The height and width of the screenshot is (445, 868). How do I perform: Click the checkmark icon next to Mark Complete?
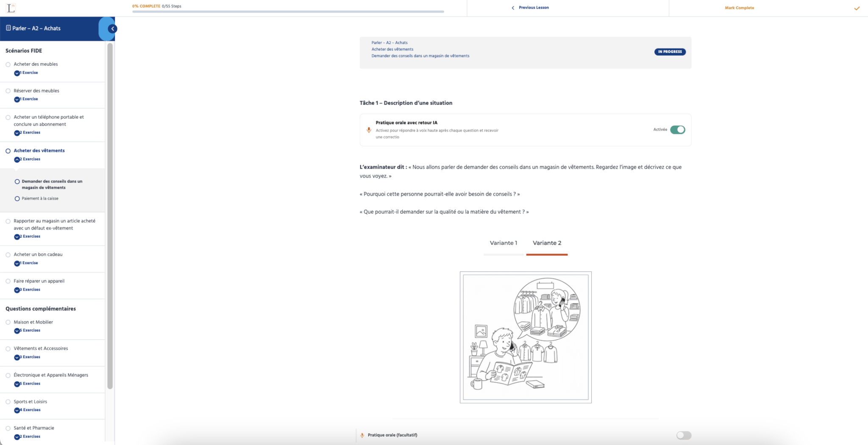[x=857, y=8]
